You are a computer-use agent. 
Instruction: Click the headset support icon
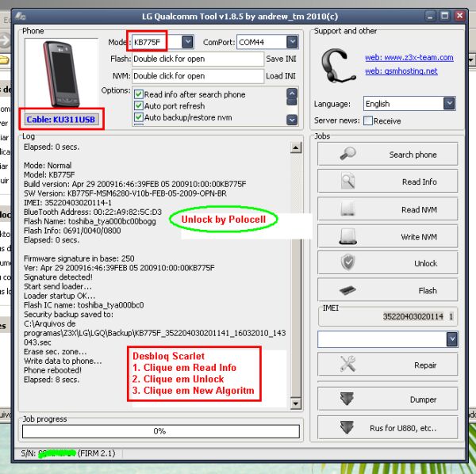tap(338, 66)
